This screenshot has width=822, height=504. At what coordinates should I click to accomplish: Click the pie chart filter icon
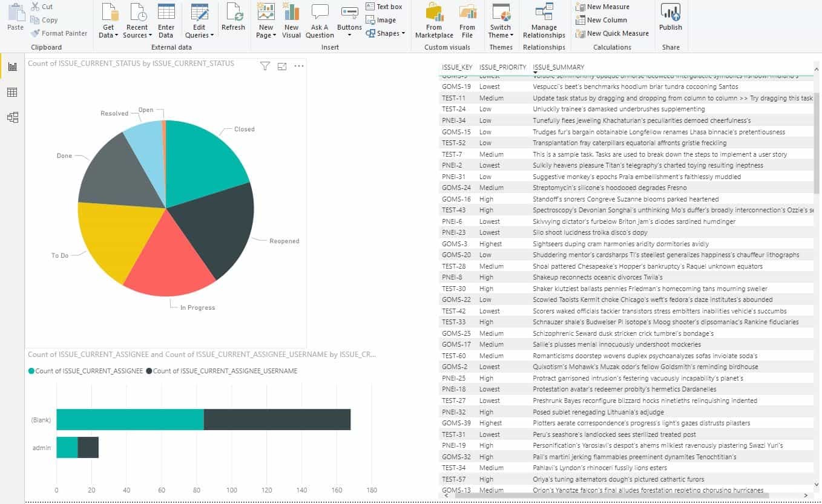[x=265, y=66]
